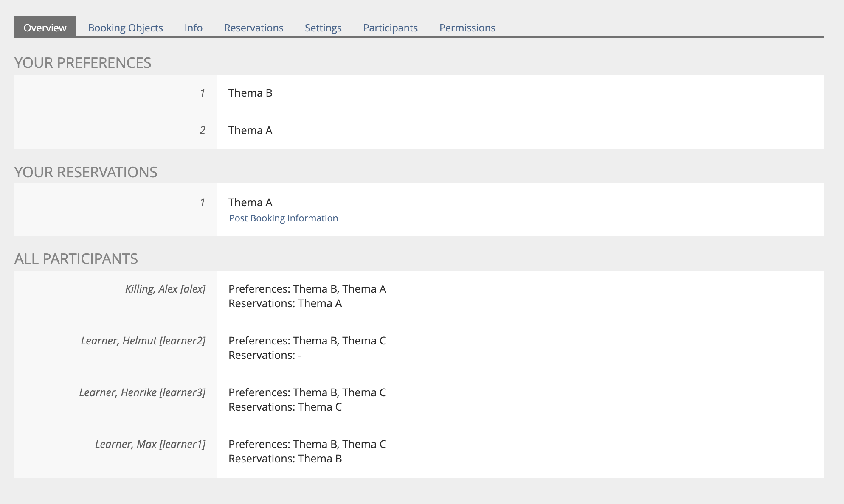
Task: Open the Overview tab
Action: point(45,28)
